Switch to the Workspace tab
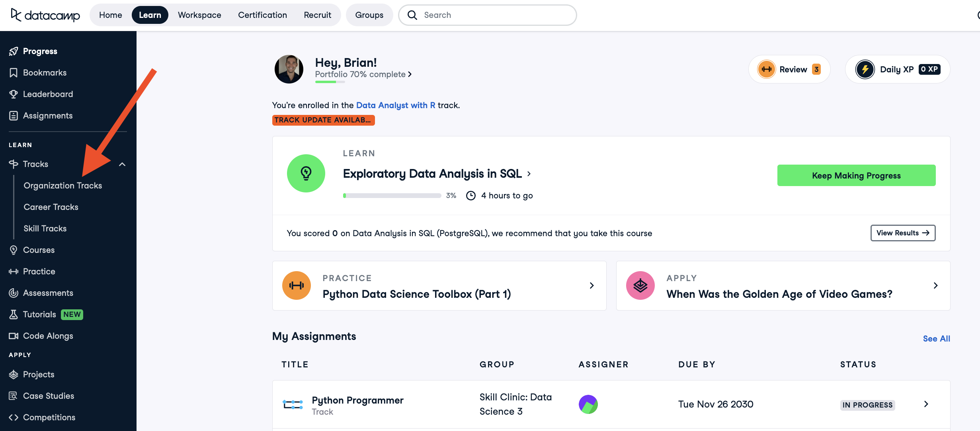 point(199,15)
